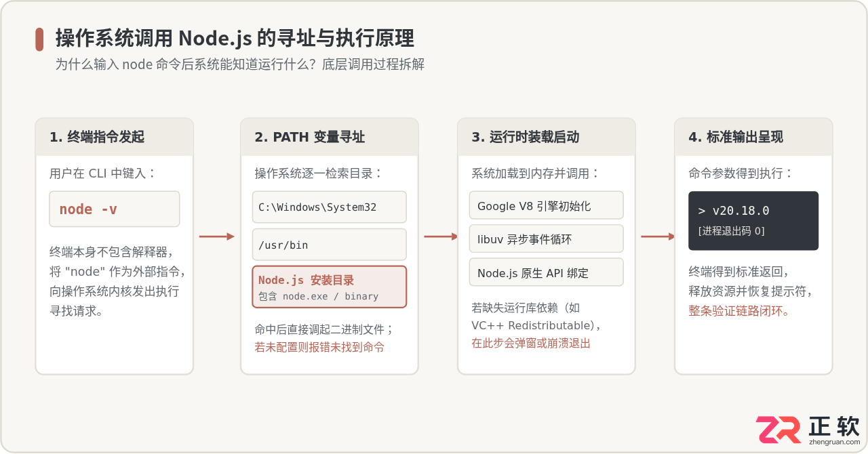The image size is (868, 454).
Task: Click the red warning "若未配置则报错未找到命令"
Action: (x=319, y=347)
